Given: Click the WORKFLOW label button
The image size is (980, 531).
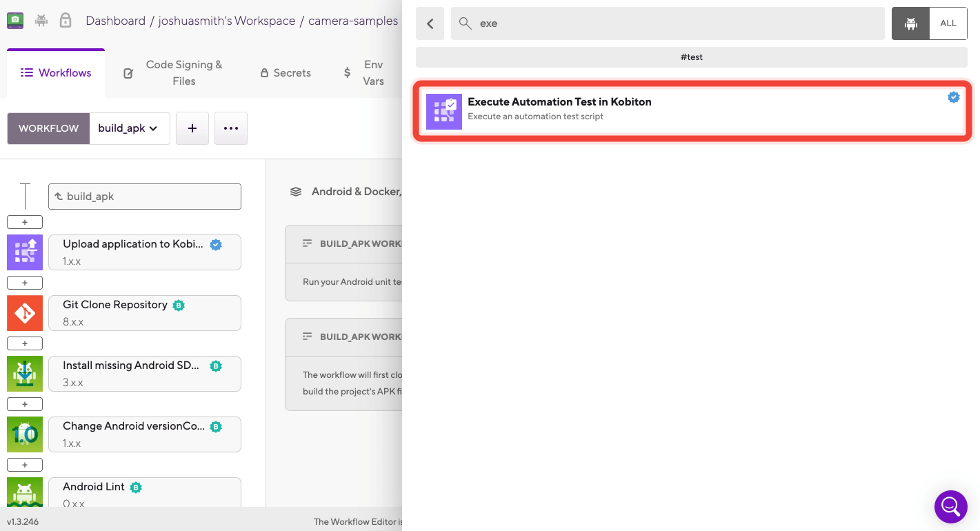Looking at the screenshot, I should click(48, 128).
